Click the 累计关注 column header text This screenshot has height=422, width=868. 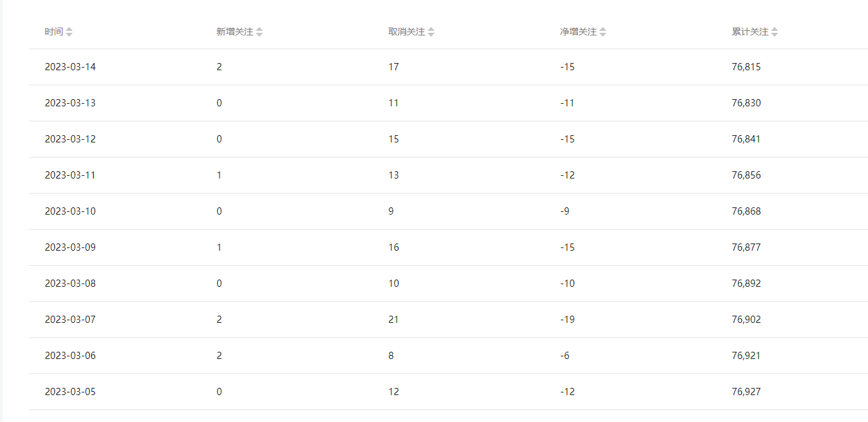coord(750,32)
